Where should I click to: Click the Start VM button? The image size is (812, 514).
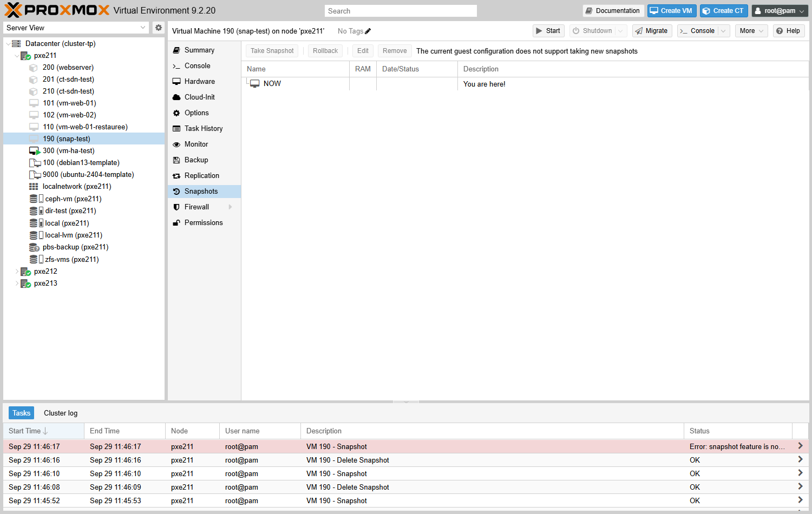click(548, 31)
